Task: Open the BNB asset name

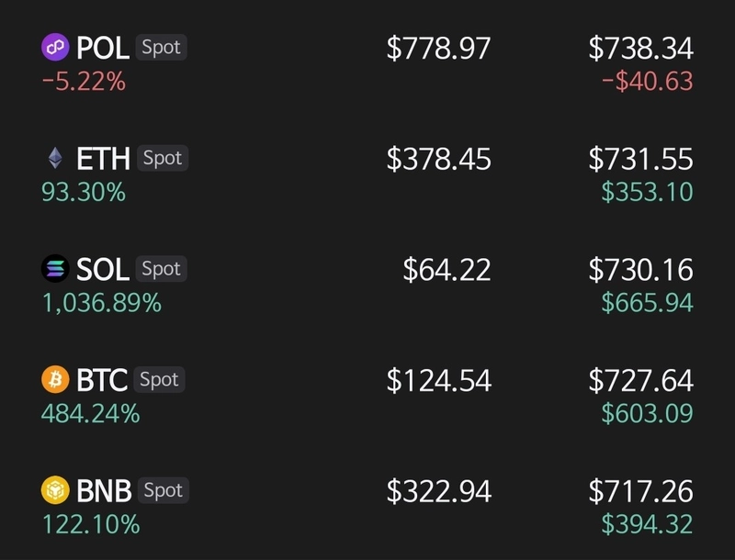Action: click(x=104, y=491)
